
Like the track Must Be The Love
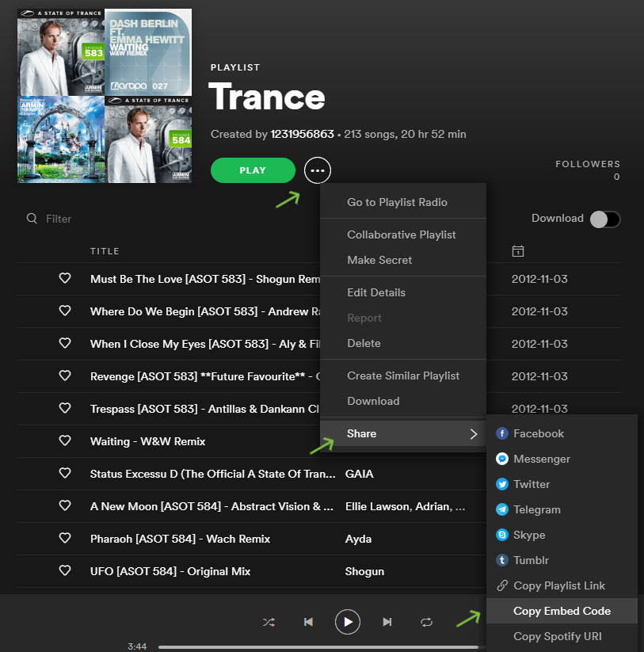pos(65,278)
